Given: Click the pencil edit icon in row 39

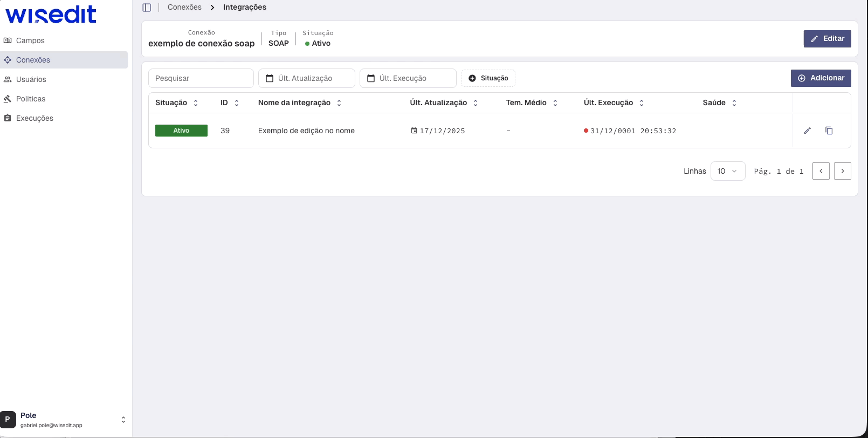Looking at the screenshot, I should pyautogui.click(x=807, y=131).
